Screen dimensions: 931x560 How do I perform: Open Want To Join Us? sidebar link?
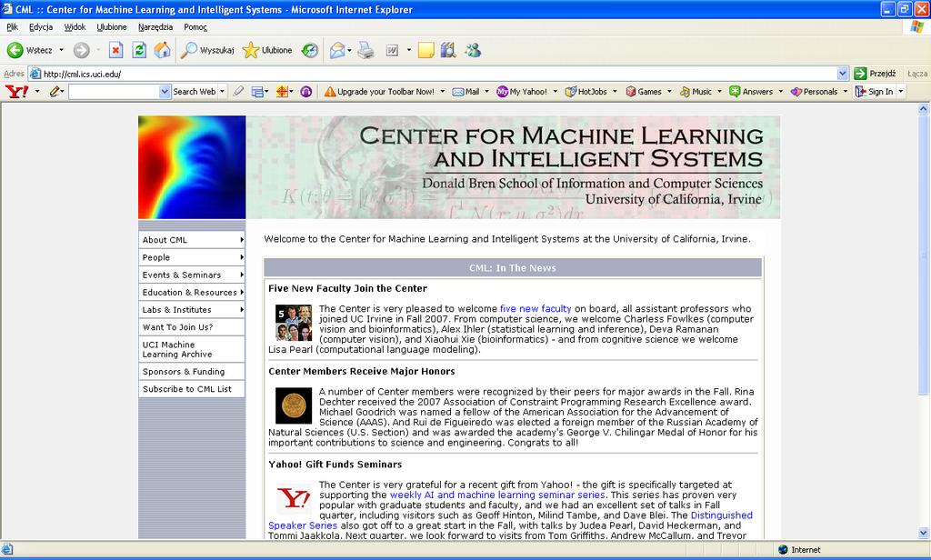(x=191, y=327)
